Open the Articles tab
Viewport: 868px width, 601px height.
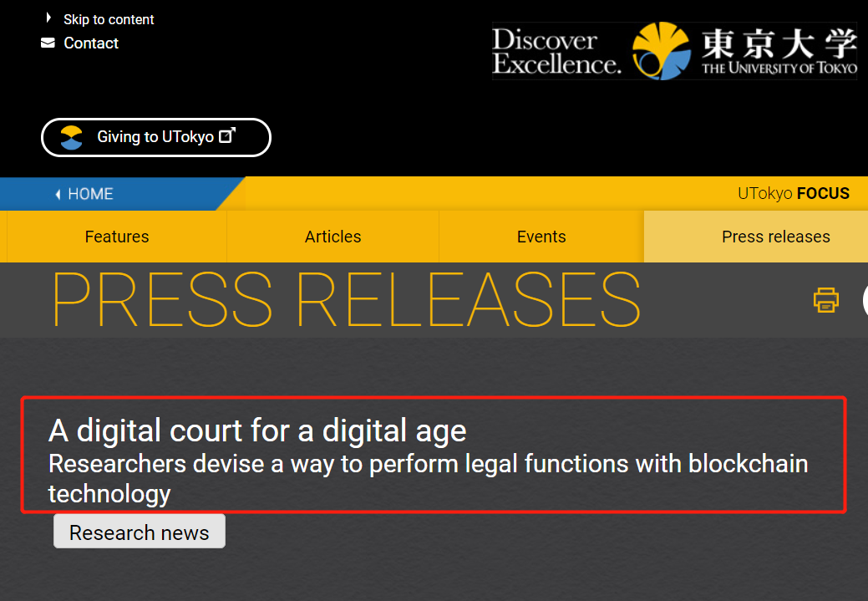(x=332, y=237)
